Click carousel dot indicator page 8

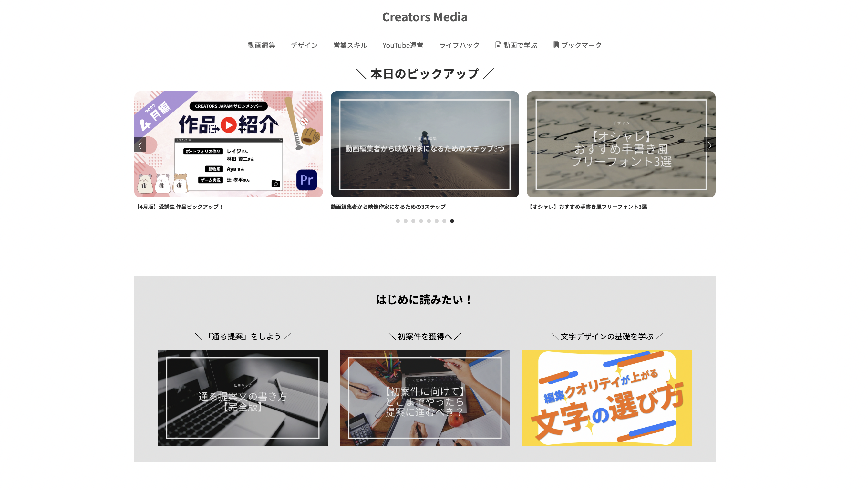coord(451,221)
